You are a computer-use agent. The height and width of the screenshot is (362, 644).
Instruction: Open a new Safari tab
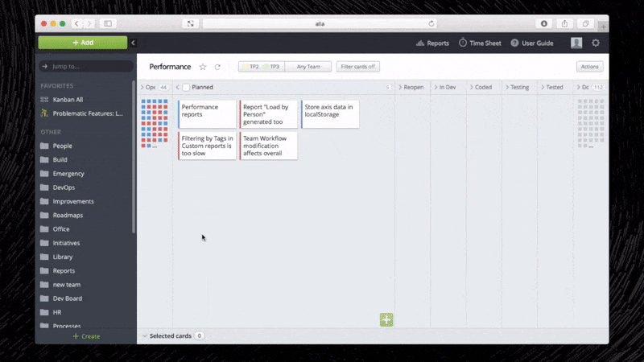pyautogui.click(x=603, y=27)
